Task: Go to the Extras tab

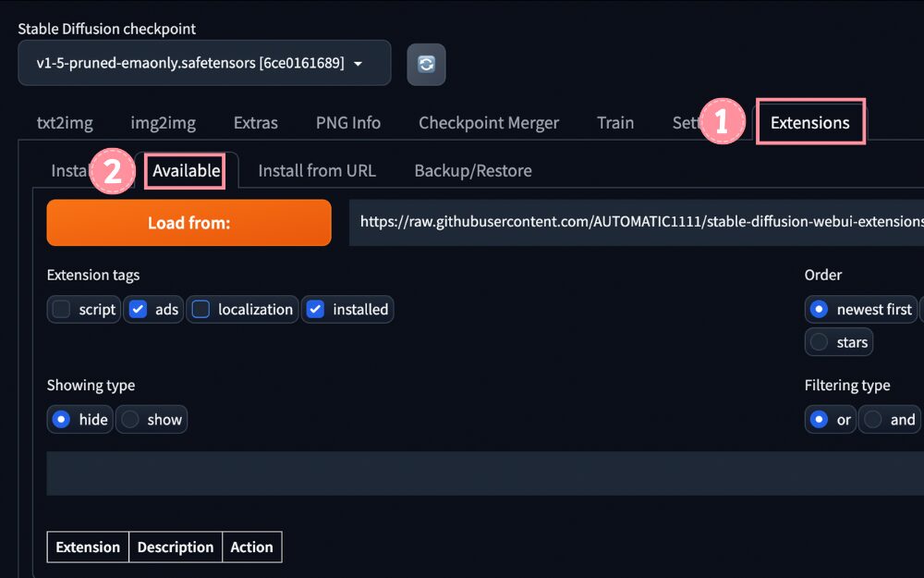Action: click(256, 123)
